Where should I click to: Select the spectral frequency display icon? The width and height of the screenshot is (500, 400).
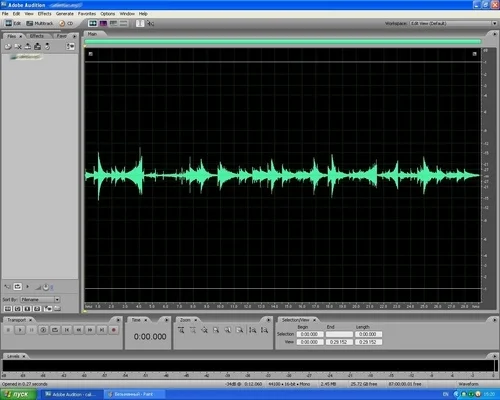tap(103, 23)
